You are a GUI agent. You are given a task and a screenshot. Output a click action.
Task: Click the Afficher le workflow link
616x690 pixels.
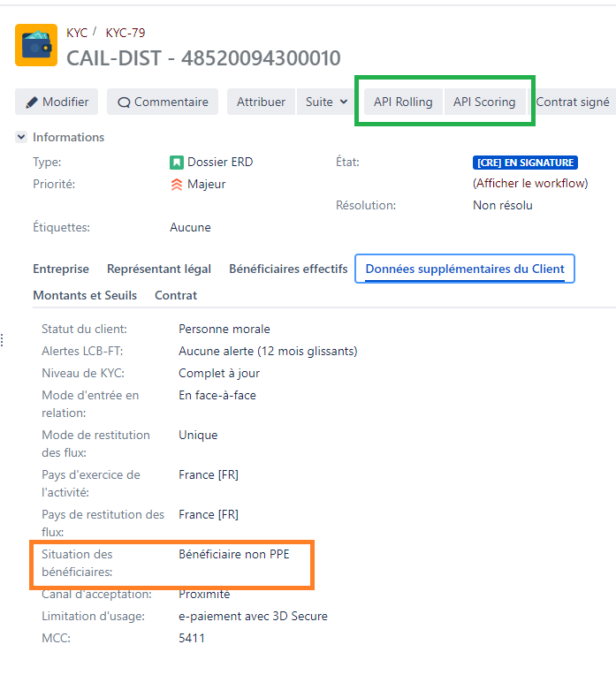[530, 184]
